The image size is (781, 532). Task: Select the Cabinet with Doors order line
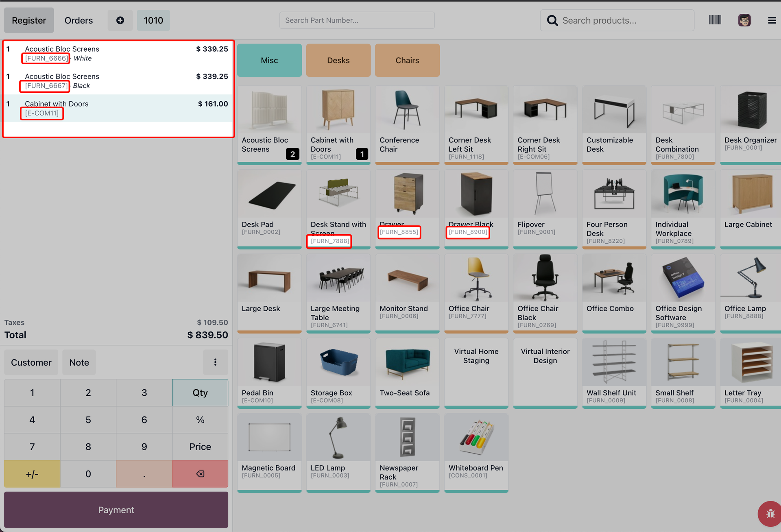tap(118, 108)
